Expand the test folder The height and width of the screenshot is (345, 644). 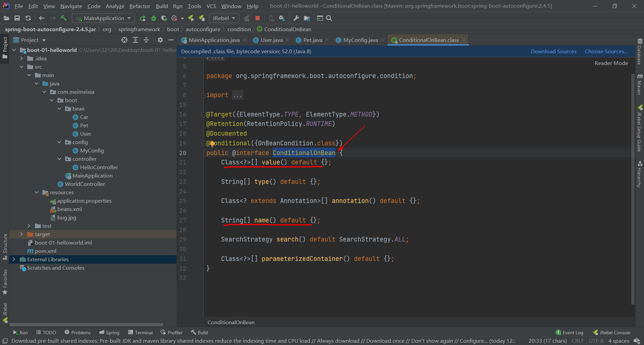tap(29, 226)
